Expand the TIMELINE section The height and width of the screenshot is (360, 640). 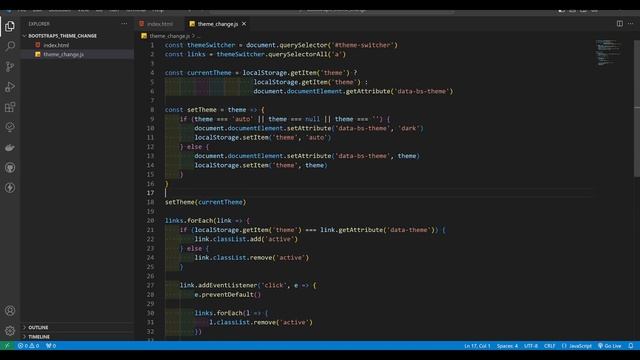pos(39,337)
